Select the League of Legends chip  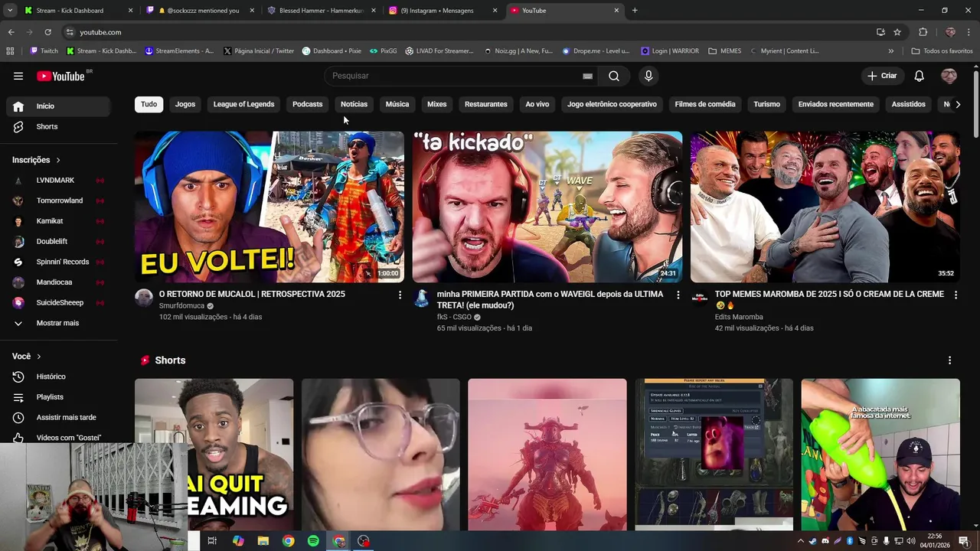pyautogui.click(x=243, y=104)
